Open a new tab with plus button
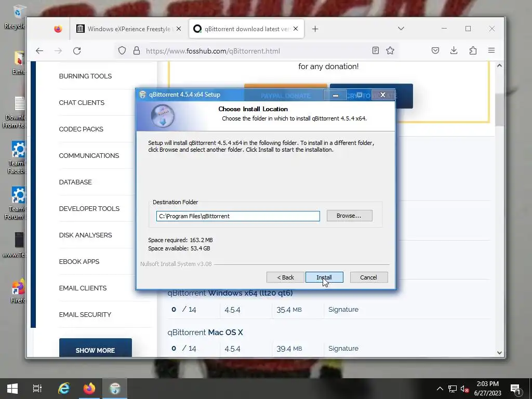The height and width of the screenshot is (399, 532). click(x=315, y=29)
